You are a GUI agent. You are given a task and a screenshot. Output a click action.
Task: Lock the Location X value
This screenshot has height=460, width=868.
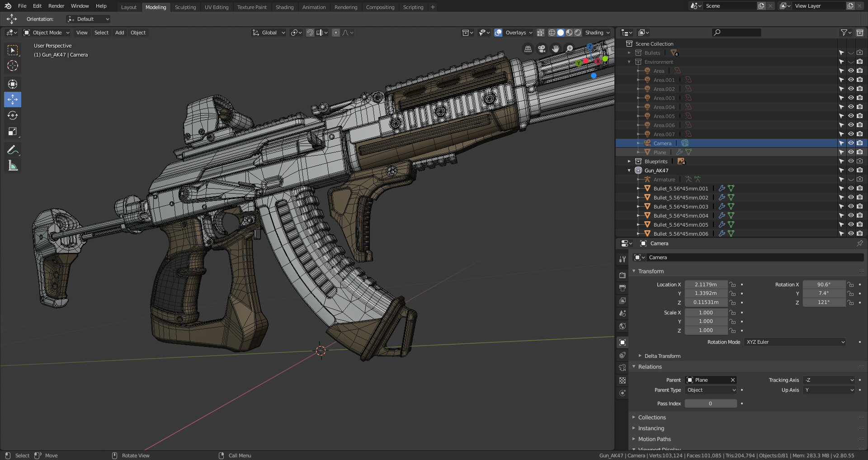point(733,285)
